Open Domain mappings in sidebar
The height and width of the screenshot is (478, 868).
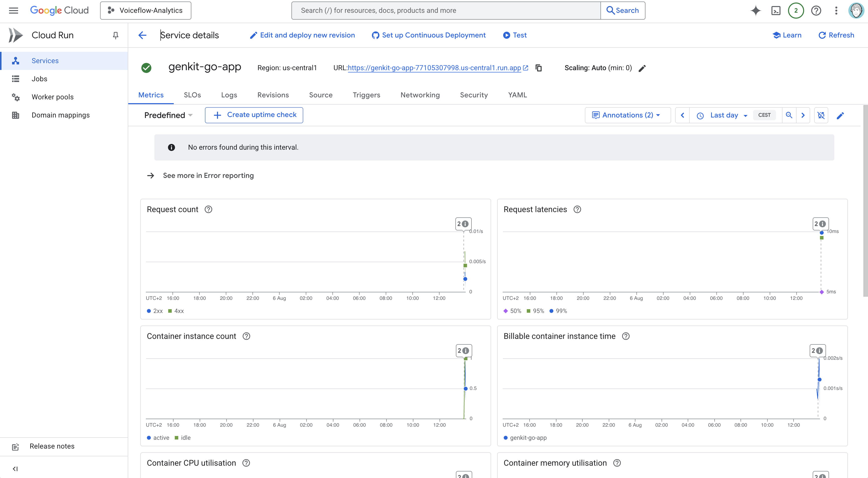point(64,115)
